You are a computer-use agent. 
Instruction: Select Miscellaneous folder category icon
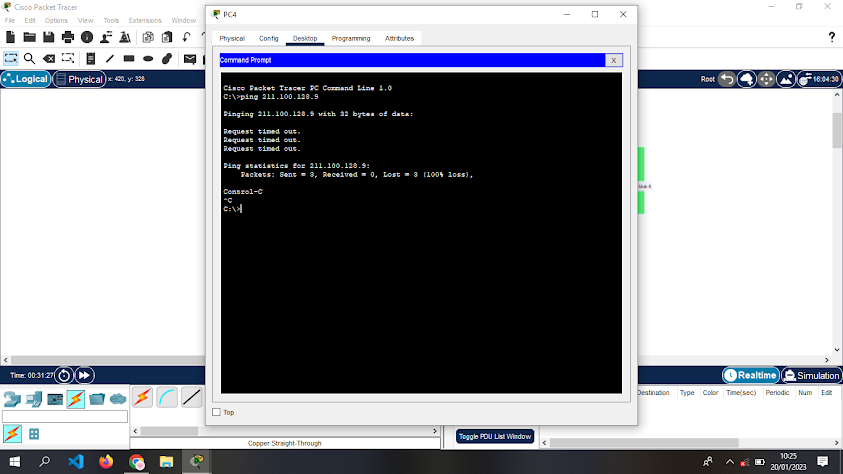[97, 399]
